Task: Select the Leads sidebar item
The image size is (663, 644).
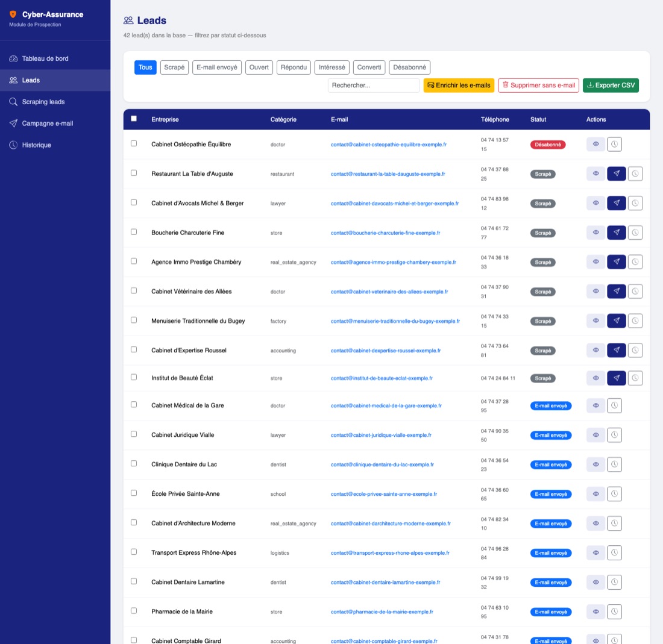Action: (55, 80)
